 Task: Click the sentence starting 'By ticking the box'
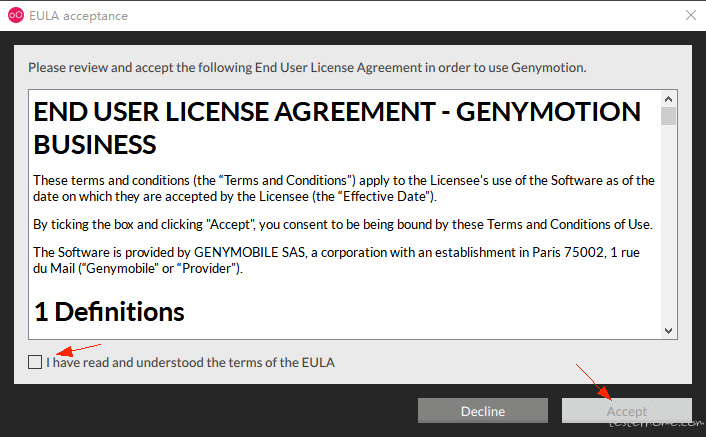tap(343, 224)
